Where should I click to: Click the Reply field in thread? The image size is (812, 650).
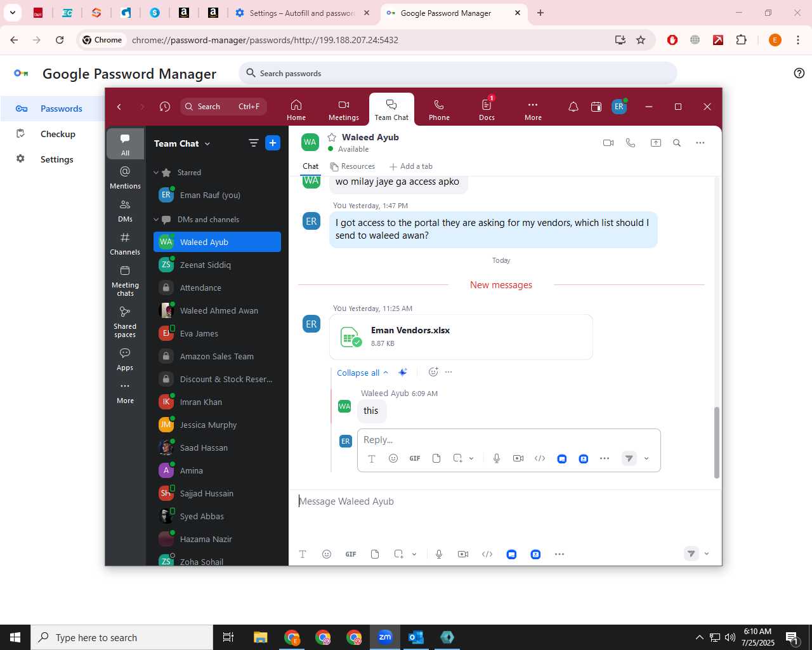click(x=509, y=440)
